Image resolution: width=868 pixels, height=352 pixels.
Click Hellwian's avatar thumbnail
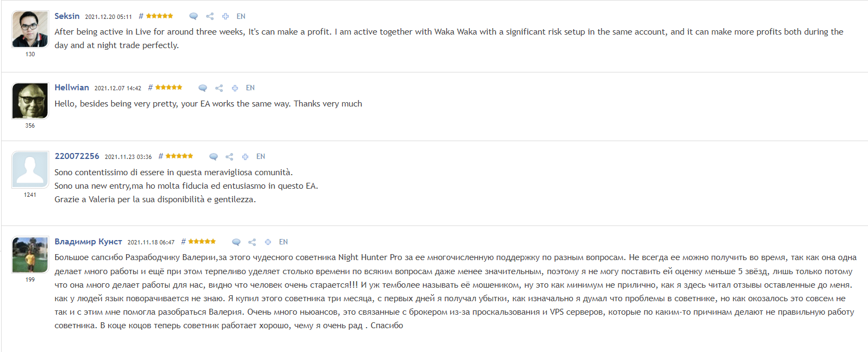click(x=30, y=101)
